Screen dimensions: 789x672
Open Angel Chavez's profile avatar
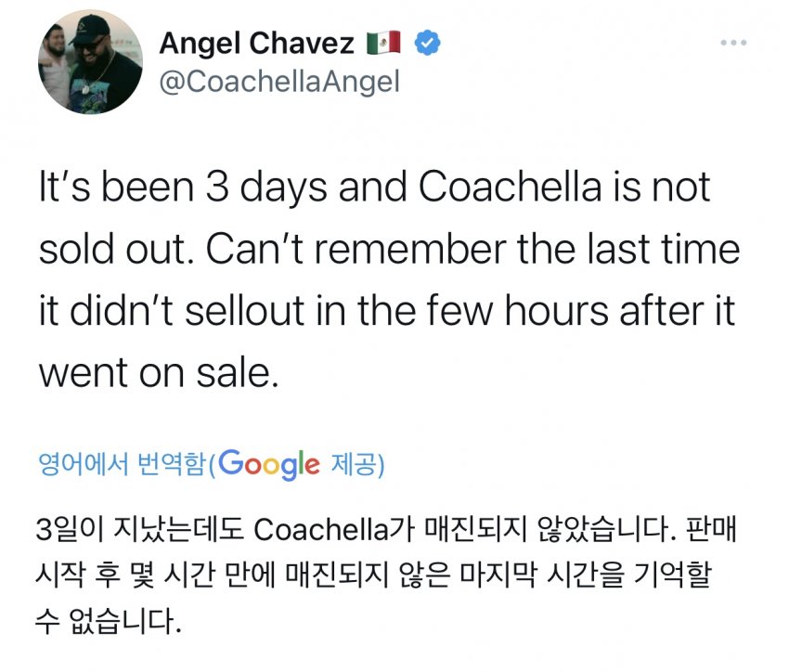90,63
